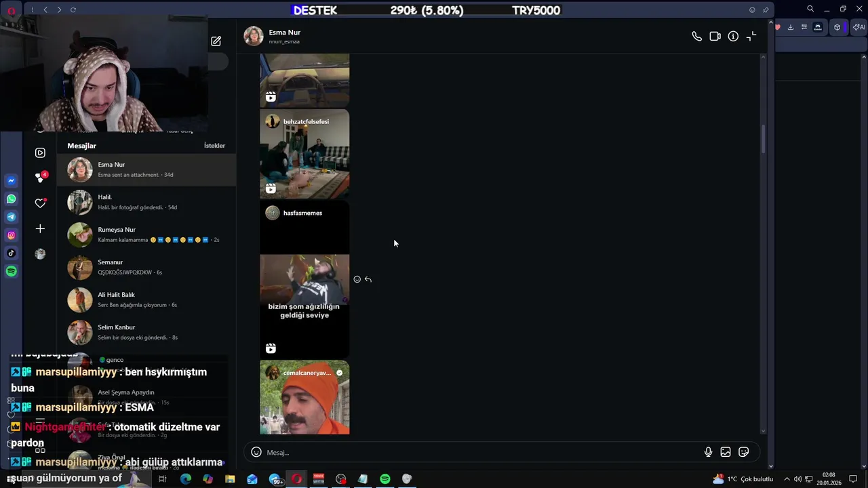Open Reels from the Instagram side rail
This screenshot has width=868, height=488.
(40, 152)
